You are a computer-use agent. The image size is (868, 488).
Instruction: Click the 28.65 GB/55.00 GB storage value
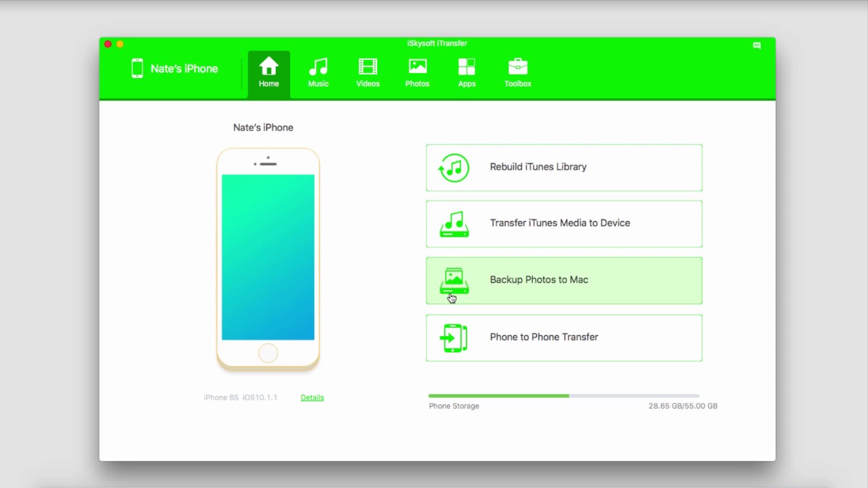(x=683, y=406)
